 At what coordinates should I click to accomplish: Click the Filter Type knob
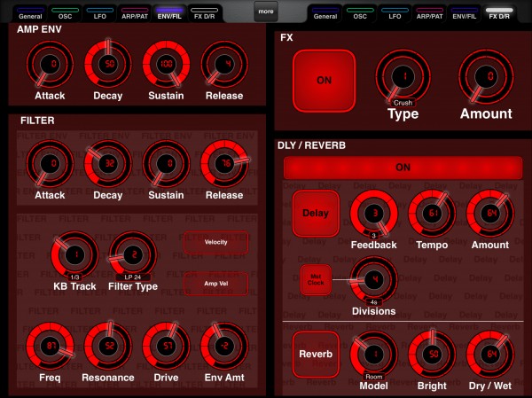pyautogui.click(x=133, y=254)
